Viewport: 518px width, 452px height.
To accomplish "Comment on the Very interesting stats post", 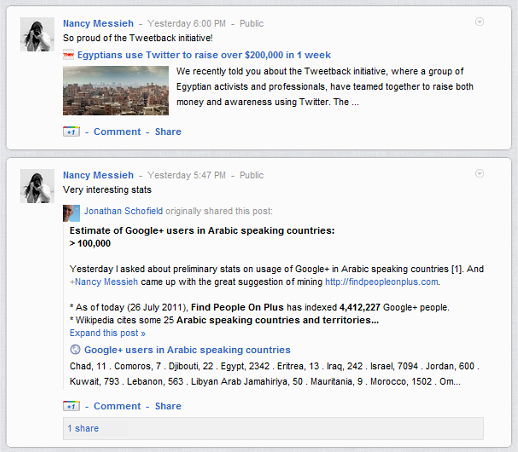I will (x=117, y=406).
